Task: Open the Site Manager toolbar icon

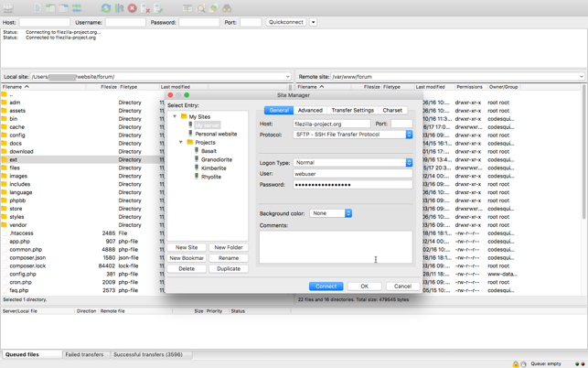Action: pos(9,8)
